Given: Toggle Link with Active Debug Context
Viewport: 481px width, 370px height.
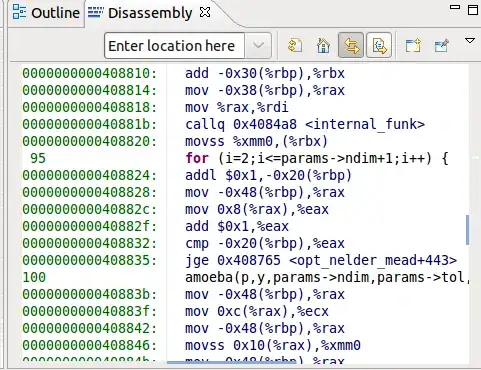Looking at the screenshot, I should click(351, 45).
